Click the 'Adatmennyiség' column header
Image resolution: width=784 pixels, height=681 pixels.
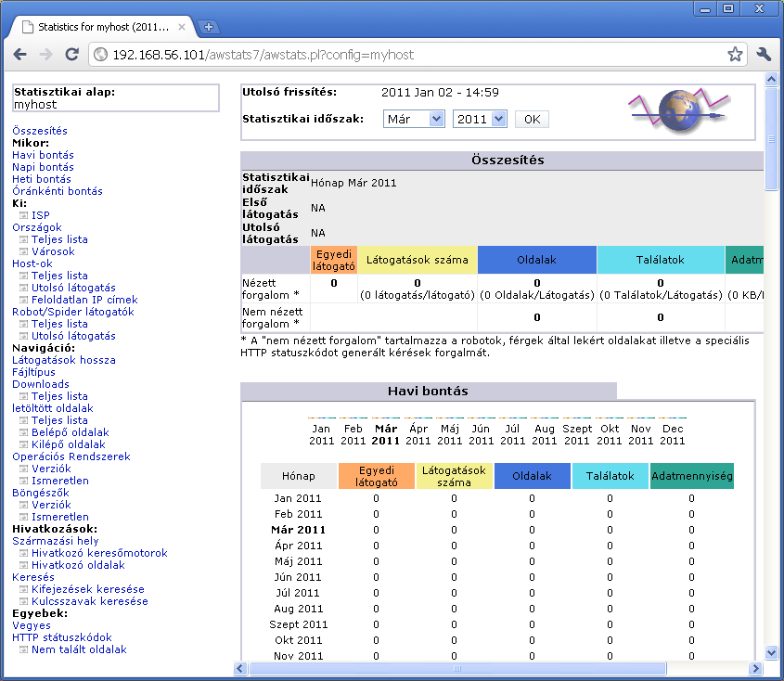coord(692,476)
